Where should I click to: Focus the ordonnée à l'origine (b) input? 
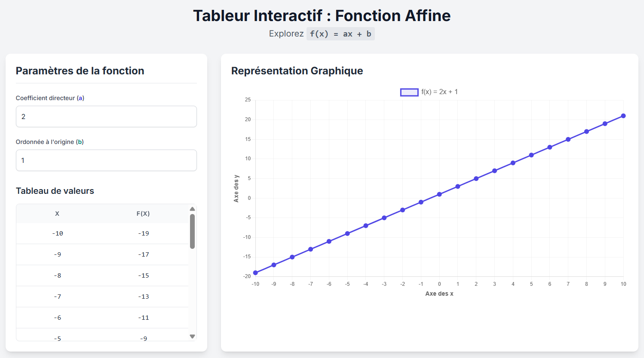(x=106, y=160)
